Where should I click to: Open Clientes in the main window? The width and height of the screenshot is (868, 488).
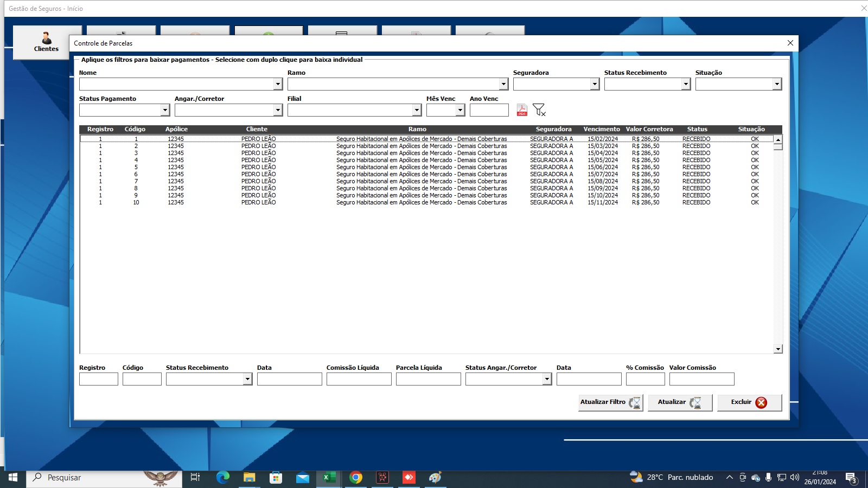click(x=47, y=42)
